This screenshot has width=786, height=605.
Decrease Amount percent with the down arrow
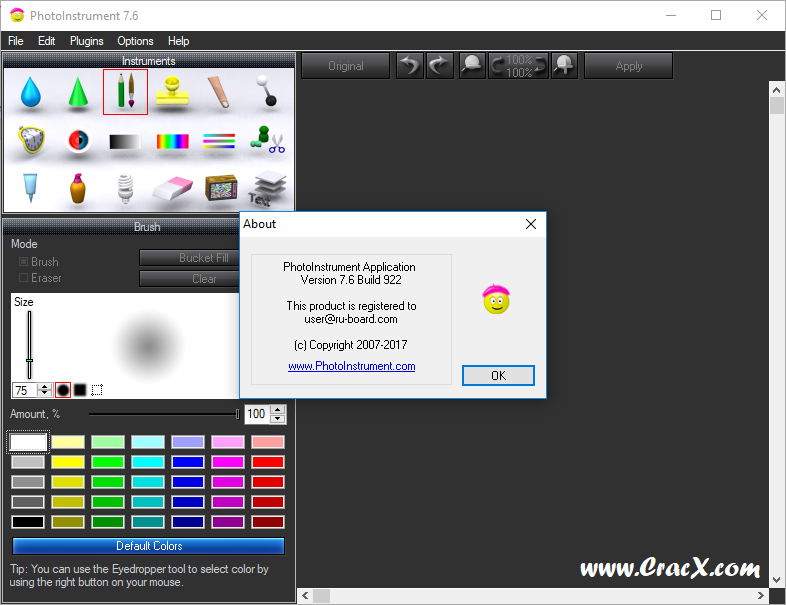[x=278, y=419]
